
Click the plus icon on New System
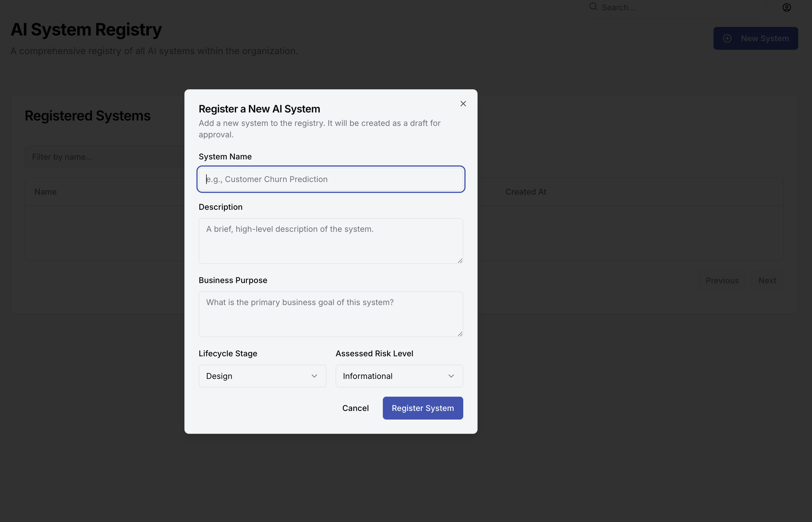(727, 38)
